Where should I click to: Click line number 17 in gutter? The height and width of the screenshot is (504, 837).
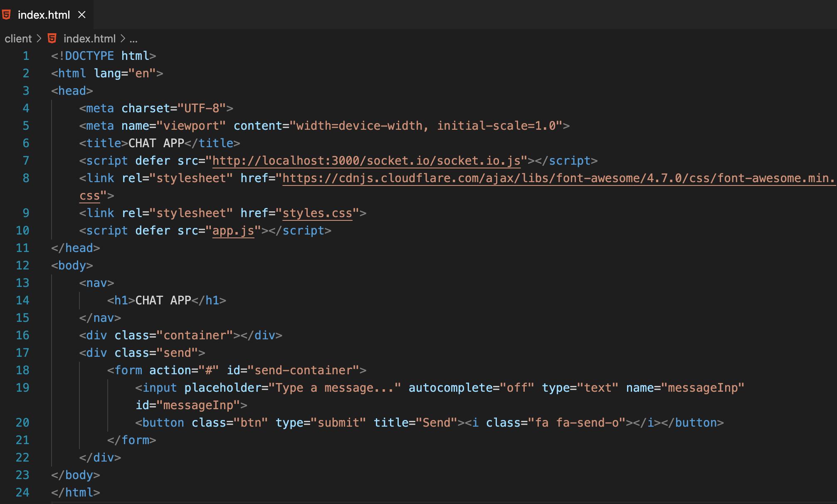[22, 353]
